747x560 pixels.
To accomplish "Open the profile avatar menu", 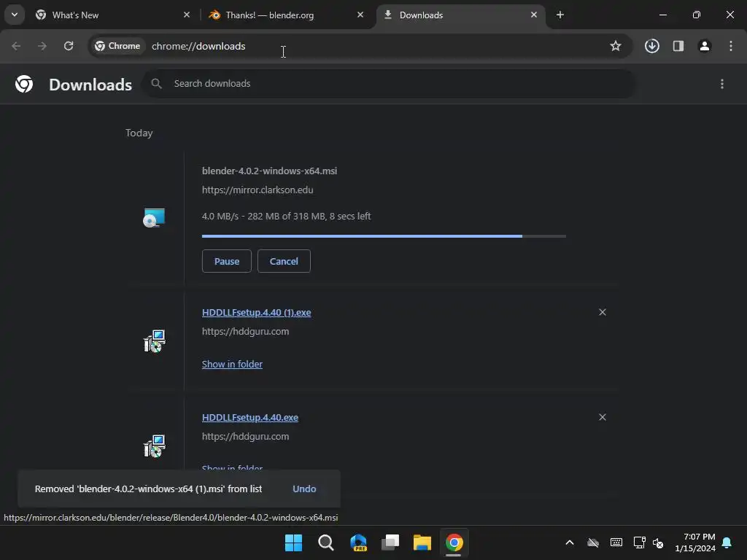I will click(705, 46).
